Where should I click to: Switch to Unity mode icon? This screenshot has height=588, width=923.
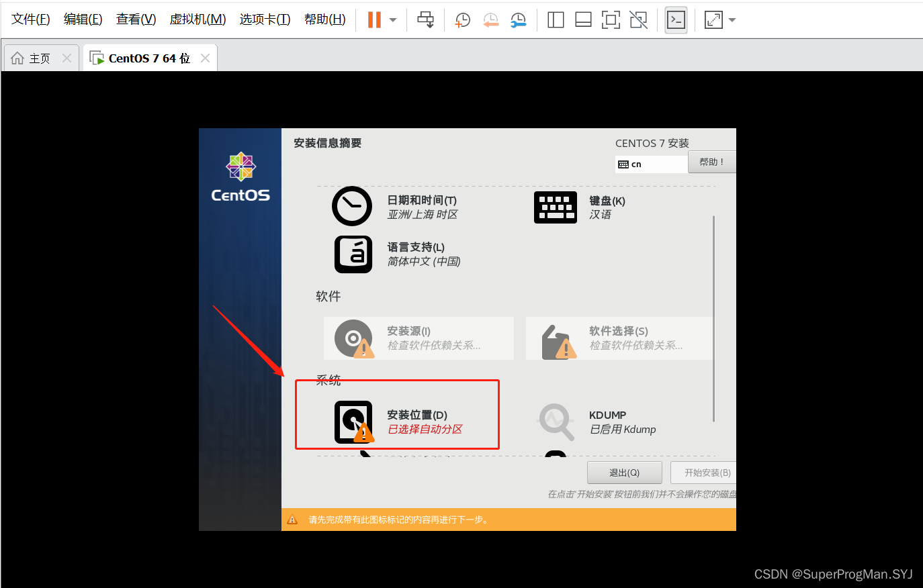(638, 20)
